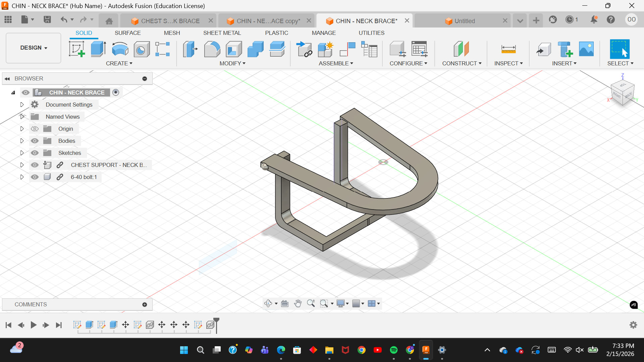The height and width of the screenshot is (362, 644).
Task: Switch to the SURFACE ribbon tab
Action: (x=127, y=33)
